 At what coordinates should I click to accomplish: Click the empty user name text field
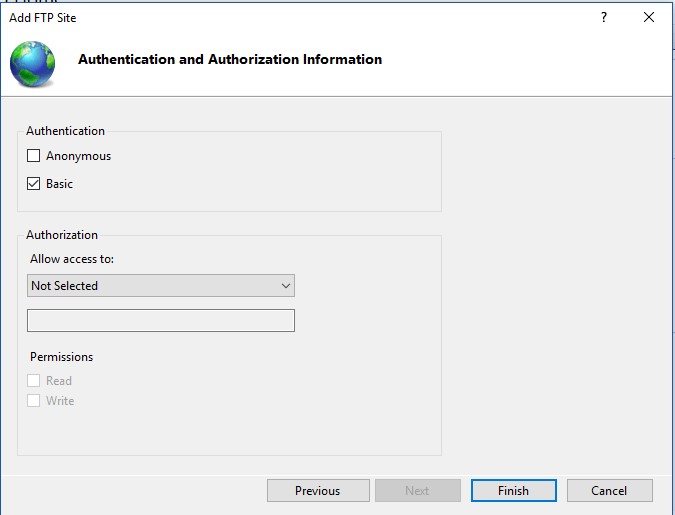click(x=161, y=320)
